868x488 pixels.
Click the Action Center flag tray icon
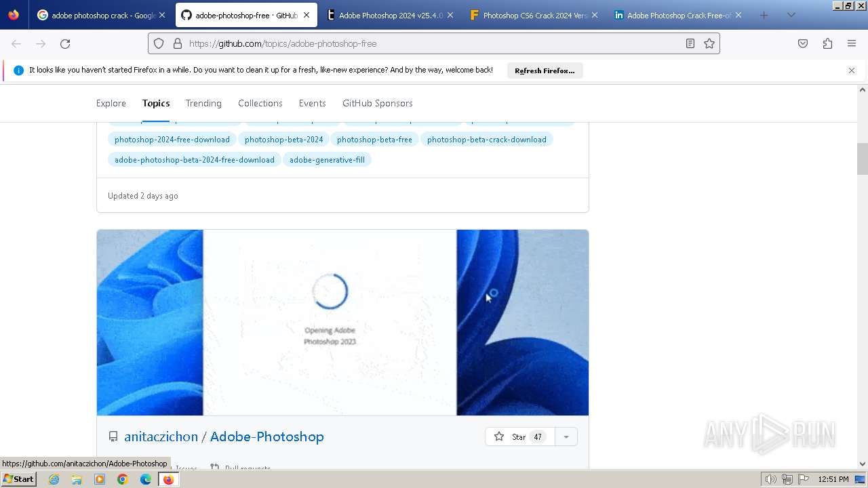click(x=804, y=479)
